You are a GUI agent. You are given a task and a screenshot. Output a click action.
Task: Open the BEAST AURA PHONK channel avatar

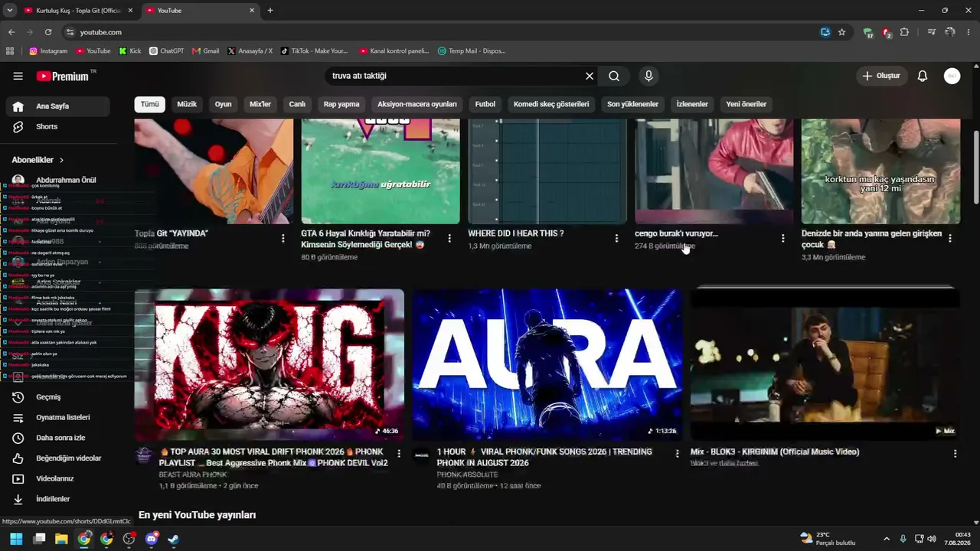pyautogui.click(x=144, y=456)
